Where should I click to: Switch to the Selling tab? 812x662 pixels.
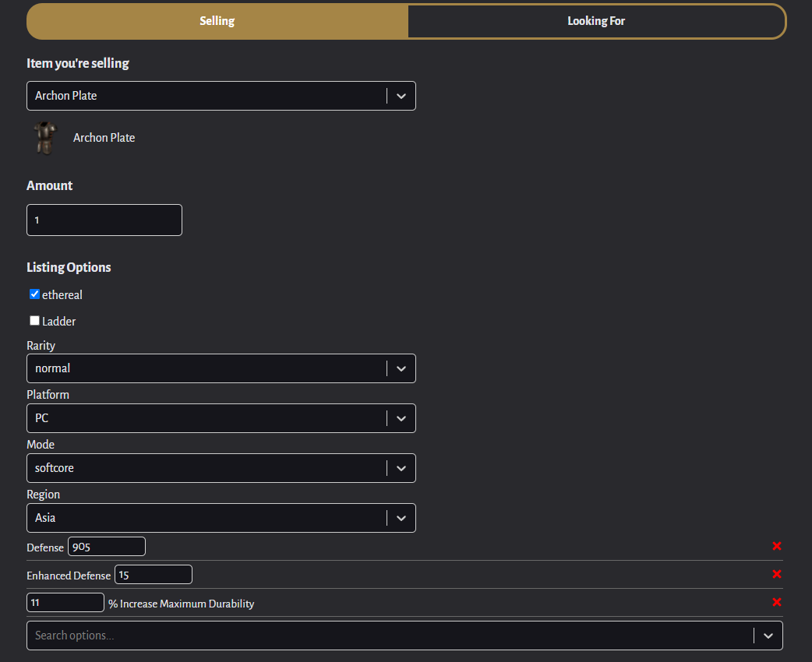(x=217, y=21)
